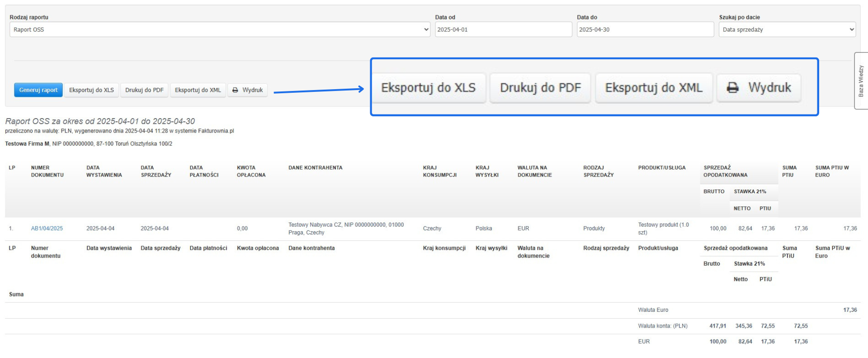The image size is (868, 358).
Task: Click the small Eksportuj do XML button
Action: pyautogui.click(x=198, y=90)
